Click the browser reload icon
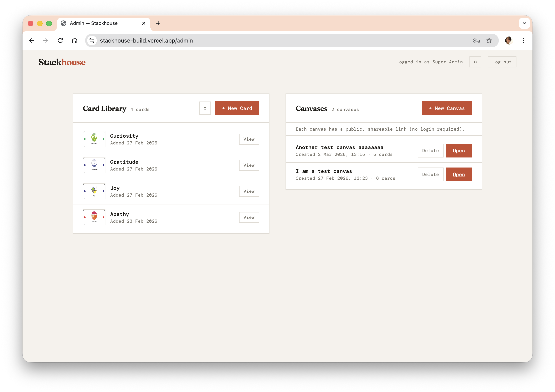555x392 pixels. point(60,41)
